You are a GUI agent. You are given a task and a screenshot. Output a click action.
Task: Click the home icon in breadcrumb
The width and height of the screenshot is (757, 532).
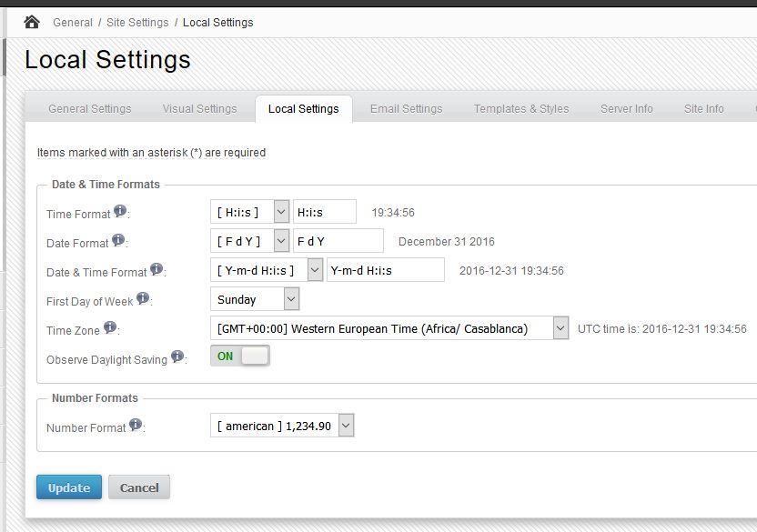(32, 22)
